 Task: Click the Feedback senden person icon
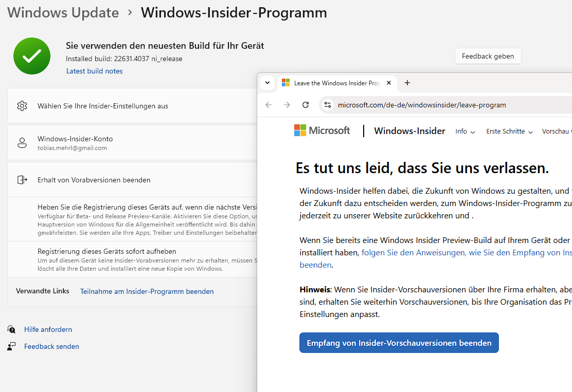[11, 346]
